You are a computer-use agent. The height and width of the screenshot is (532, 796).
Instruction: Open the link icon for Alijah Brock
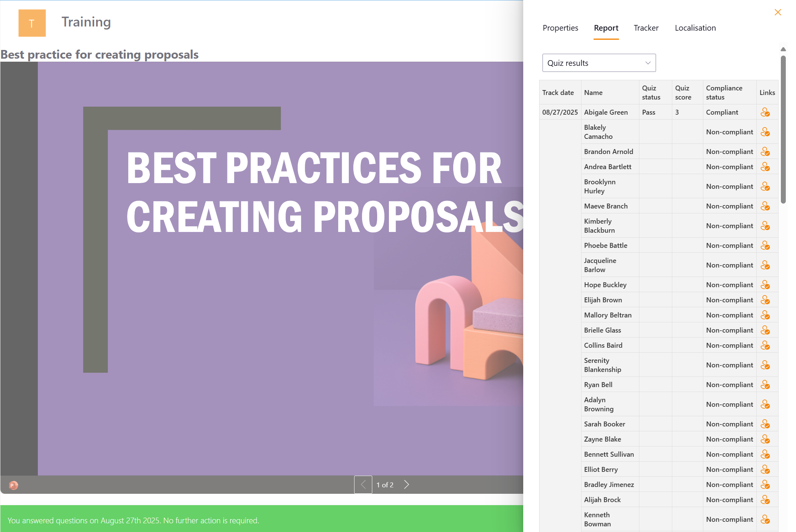[x=765, y=500]
